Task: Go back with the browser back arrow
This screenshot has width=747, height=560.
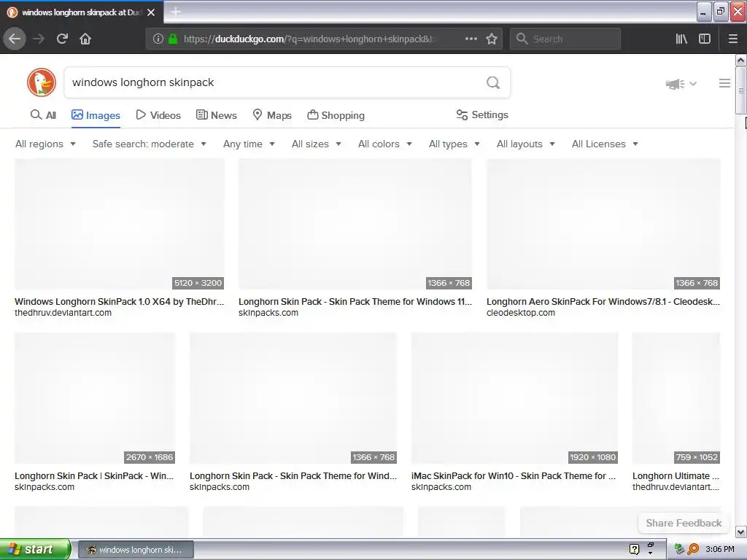Action: (x=15, y=39)
